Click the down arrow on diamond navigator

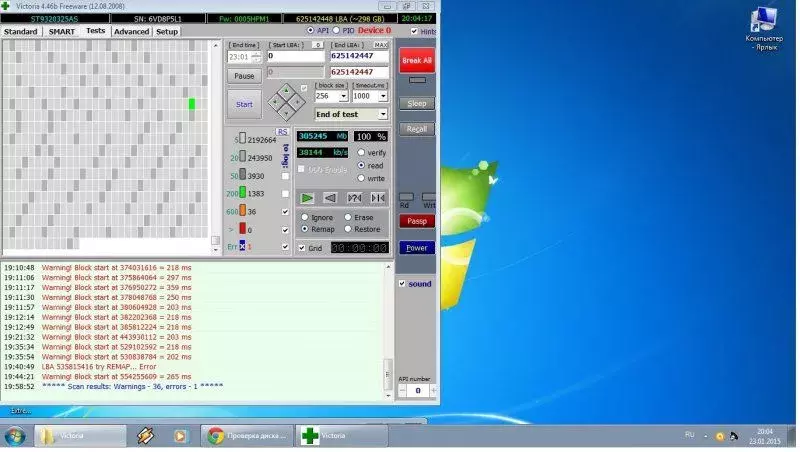click(x=286, y=113)
